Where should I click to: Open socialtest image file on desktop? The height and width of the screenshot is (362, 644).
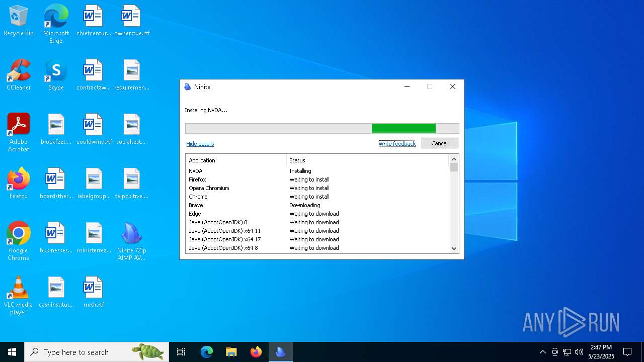(132, 129)
